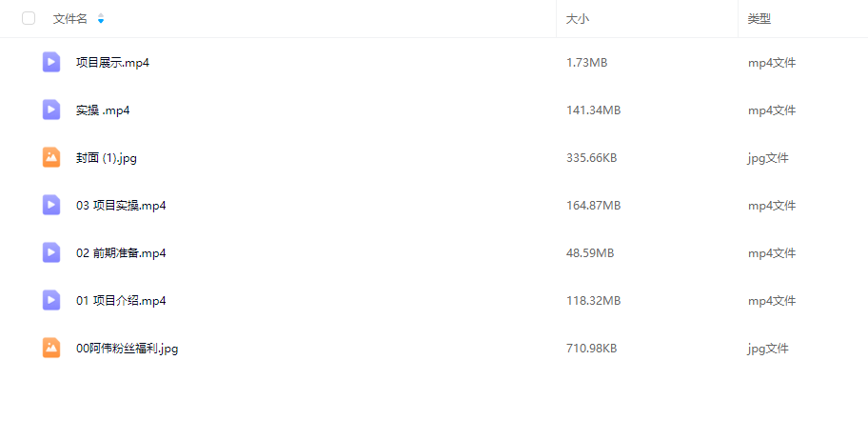The image size is (868, 440).
Task: Click image icon beside 封面 (1).jpg
Action: pyautogui.click(x=51, y=157)
